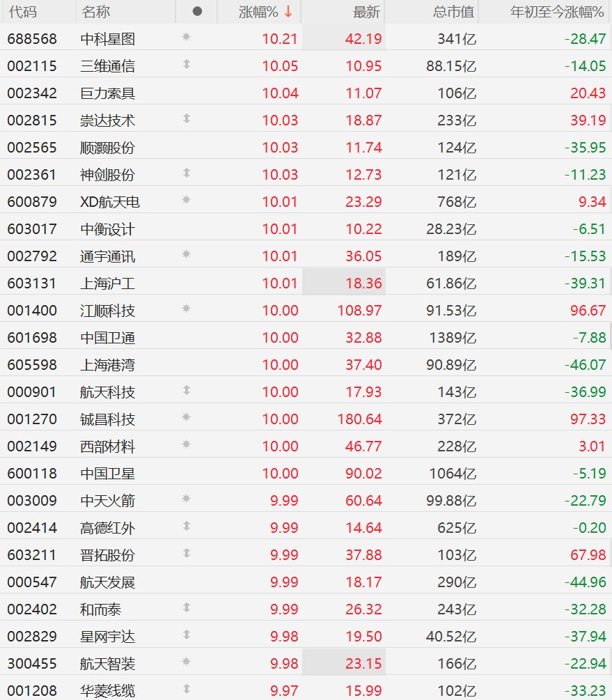Click the up-down arrow icon for 三维通信
Viewport: 612px width, 700px height.
pyautogui.click(x=187, y=64)
